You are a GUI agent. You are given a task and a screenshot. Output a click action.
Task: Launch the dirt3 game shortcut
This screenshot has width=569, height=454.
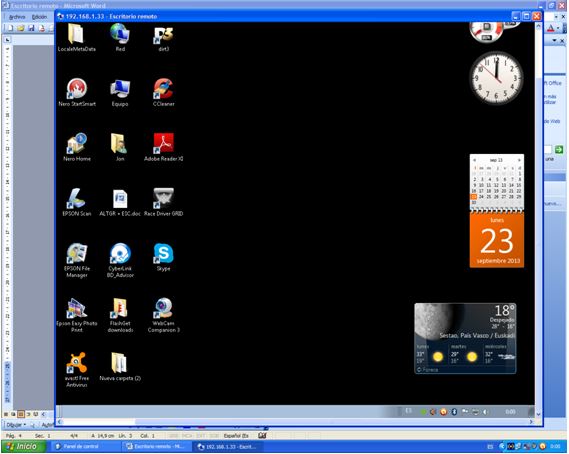click(x=163, y=38)
